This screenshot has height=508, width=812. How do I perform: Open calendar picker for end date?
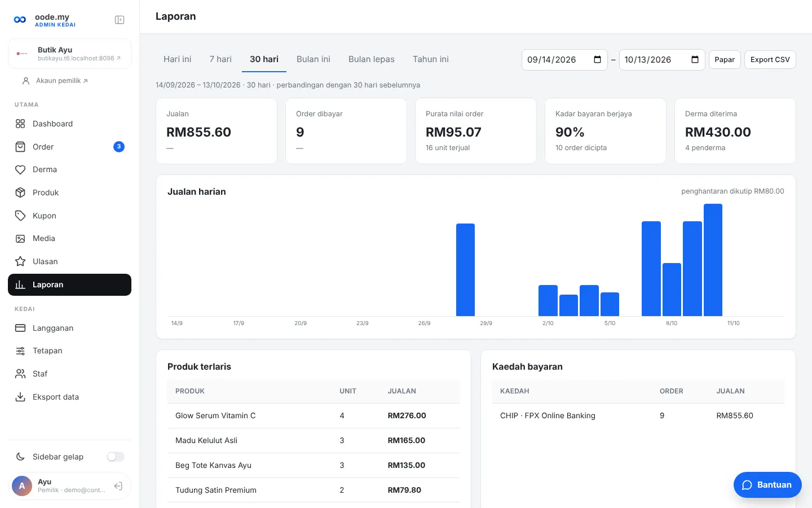coord(695,59)
